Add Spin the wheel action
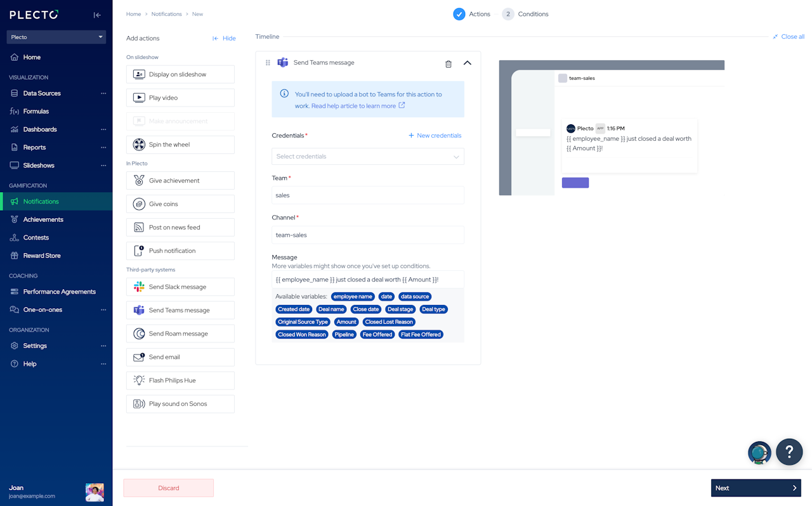 (x=180, y=145)
